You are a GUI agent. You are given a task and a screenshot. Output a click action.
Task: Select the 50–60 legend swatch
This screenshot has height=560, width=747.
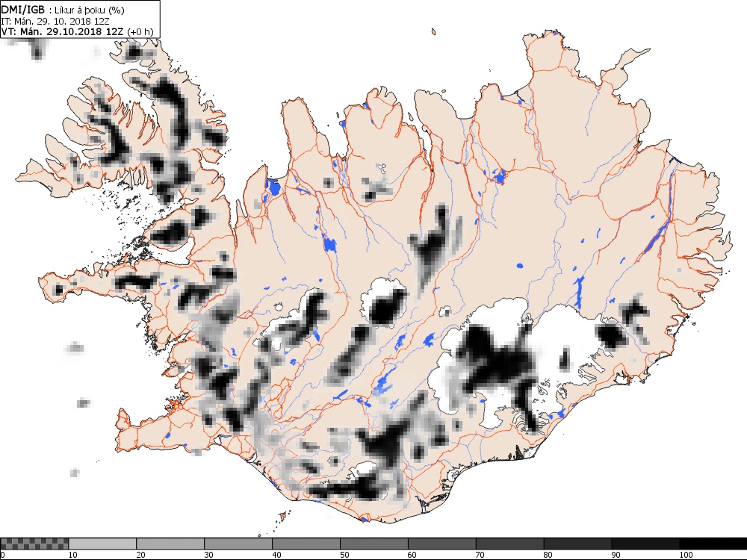click(374, 544)
